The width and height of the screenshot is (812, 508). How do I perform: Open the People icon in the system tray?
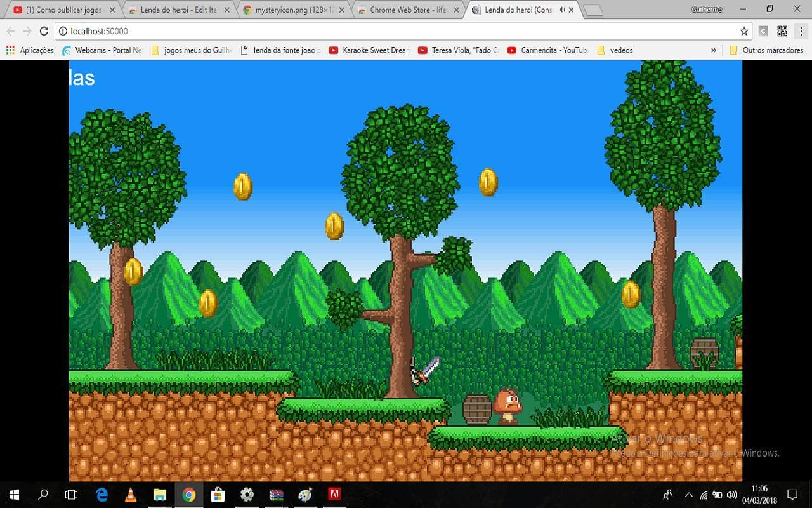coord(668,495)
